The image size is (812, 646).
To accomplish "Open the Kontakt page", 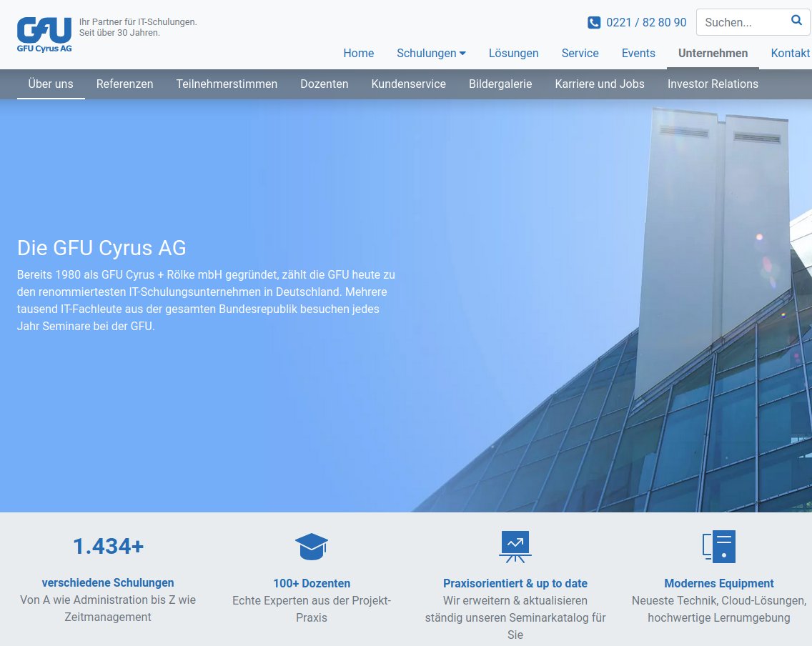I will (791, 54).
